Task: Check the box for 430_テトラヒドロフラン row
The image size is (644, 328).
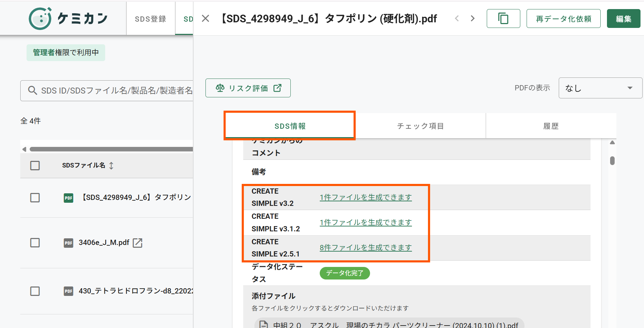Action: 35,291
